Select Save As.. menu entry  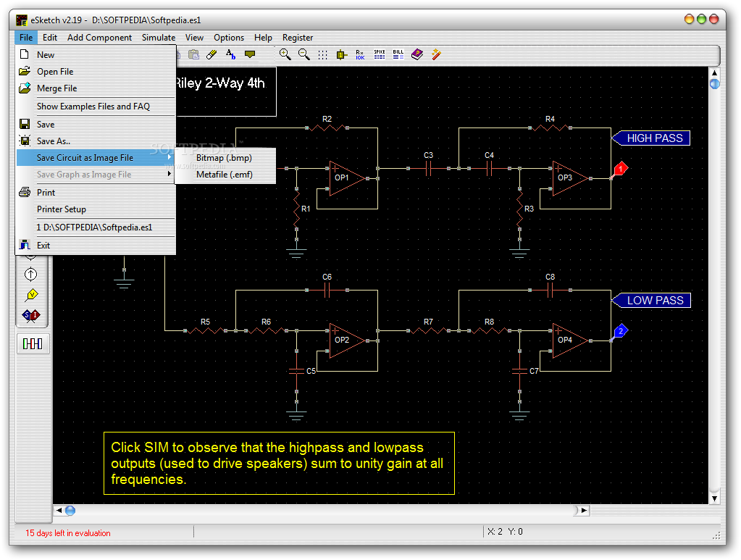96,141
